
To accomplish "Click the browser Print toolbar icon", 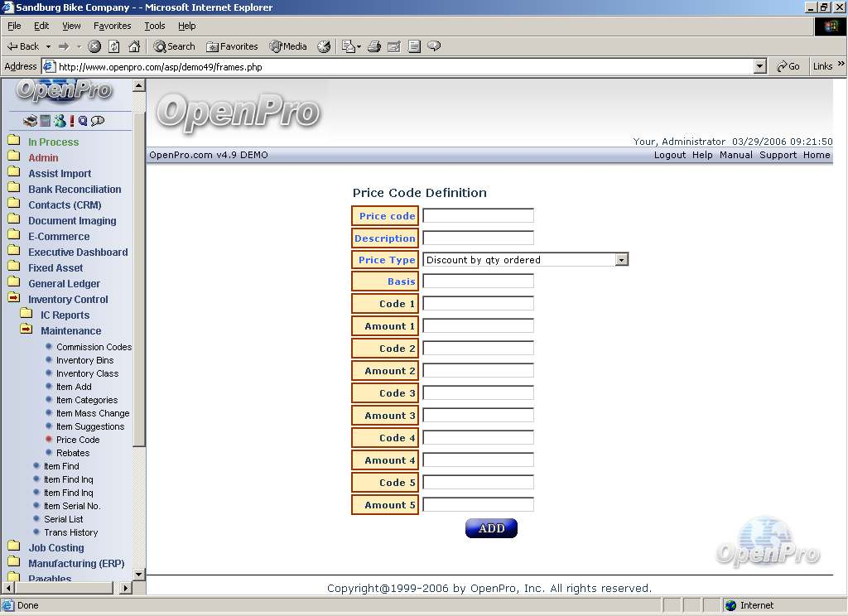I will coord(373,46).
